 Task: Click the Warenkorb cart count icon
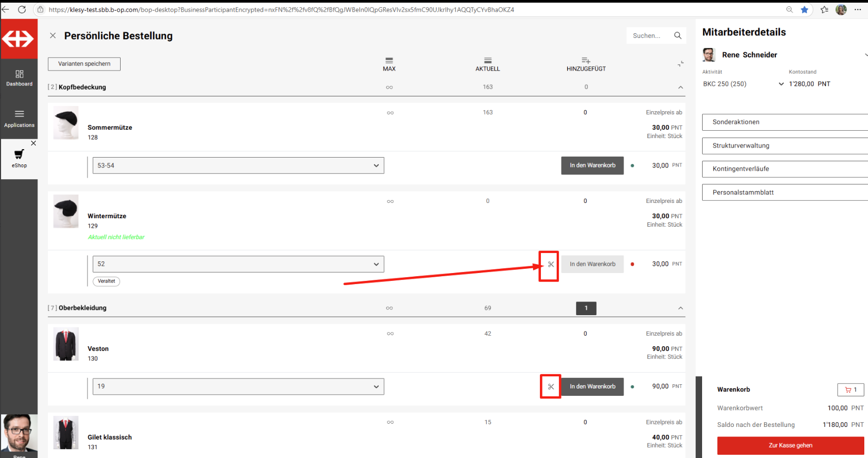[851, 389]
